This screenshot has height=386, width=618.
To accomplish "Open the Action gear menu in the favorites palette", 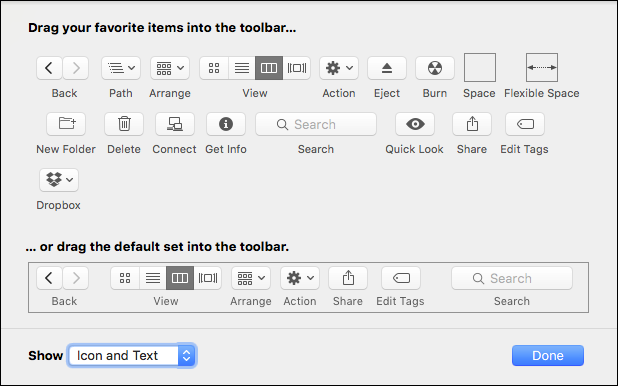I will pos(339,68).
